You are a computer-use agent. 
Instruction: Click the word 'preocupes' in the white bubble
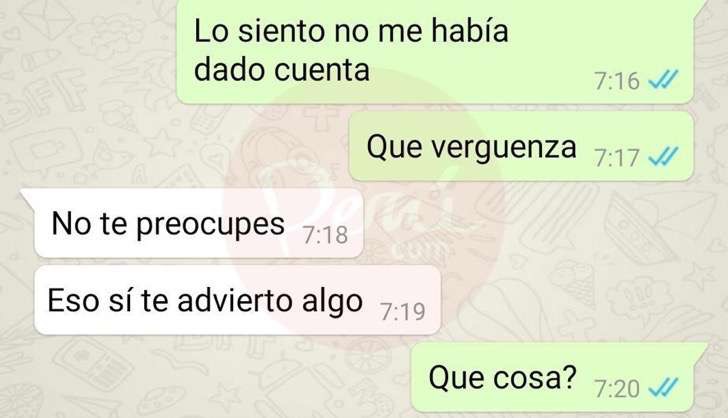210,226
